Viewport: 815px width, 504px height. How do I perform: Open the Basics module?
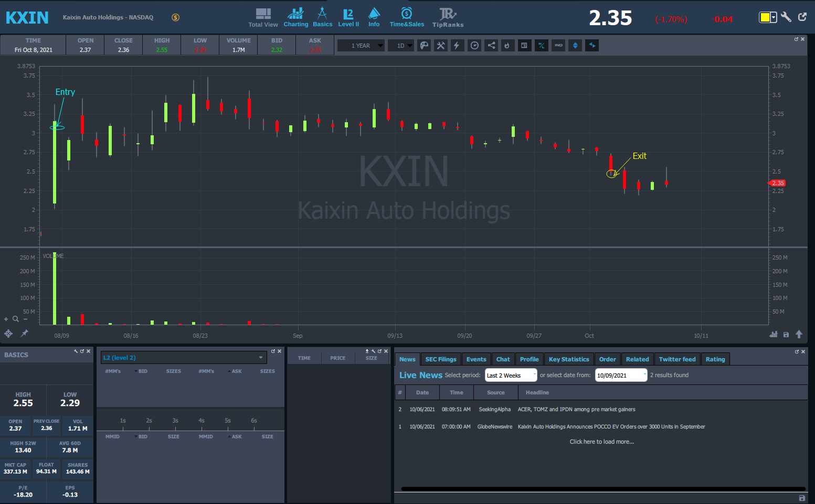point(322,17)
